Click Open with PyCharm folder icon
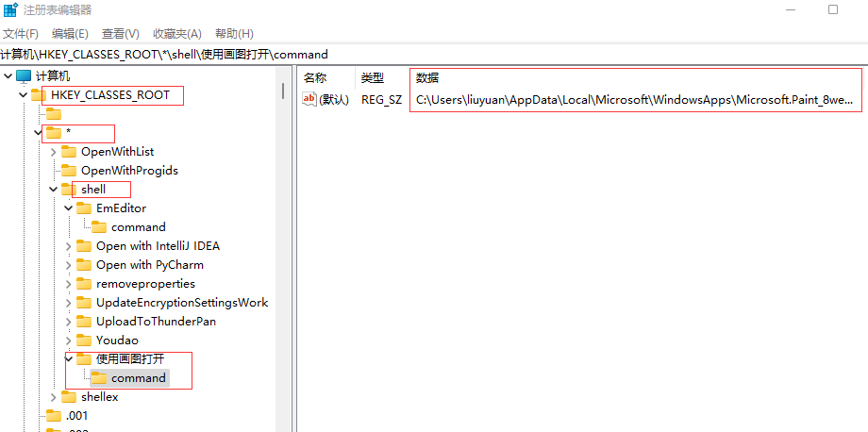Screen dimensions: 868x432 click(84, 265)
